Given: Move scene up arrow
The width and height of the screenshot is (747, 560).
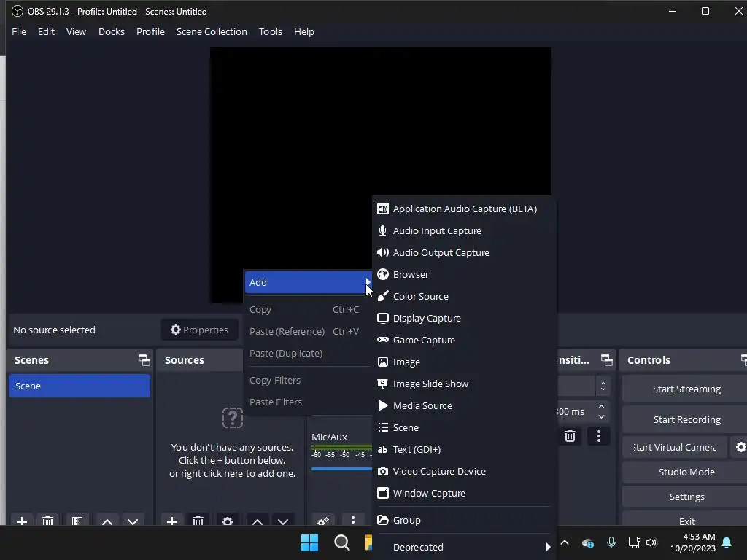Looking at the screenshot, I should coord(107,521).
